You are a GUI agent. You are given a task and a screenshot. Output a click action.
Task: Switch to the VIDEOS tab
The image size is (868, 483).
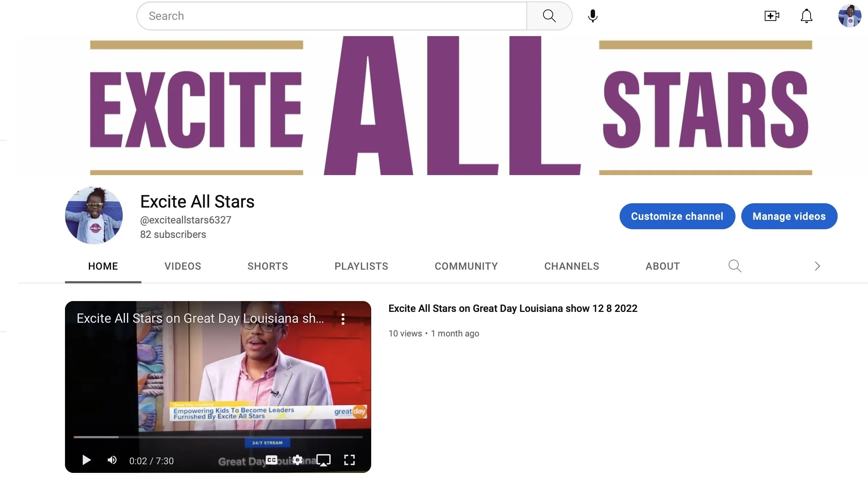click(x=183, y=266)
